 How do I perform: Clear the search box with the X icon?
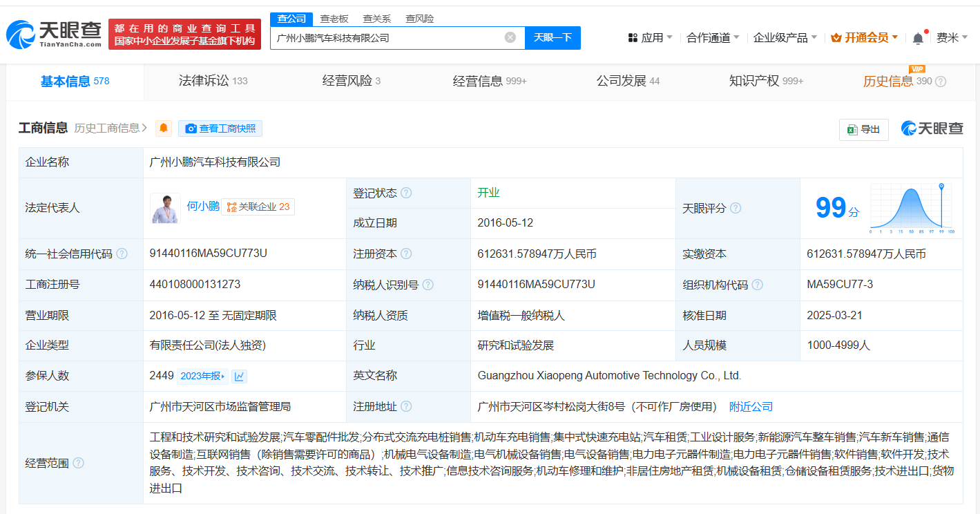click(510, 37)
